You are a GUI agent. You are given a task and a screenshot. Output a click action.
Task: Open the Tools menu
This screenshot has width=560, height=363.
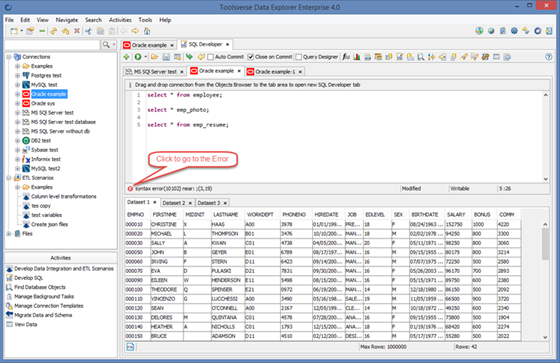[145, 20]
